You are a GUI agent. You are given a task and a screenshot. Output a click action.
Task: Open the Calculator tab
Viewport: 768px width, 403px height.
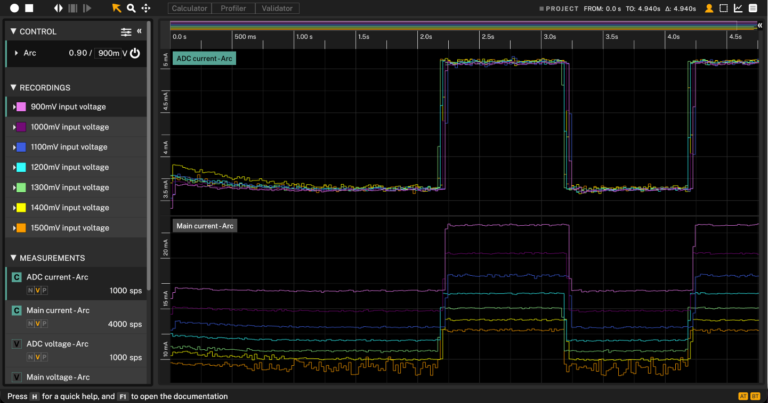190,8
